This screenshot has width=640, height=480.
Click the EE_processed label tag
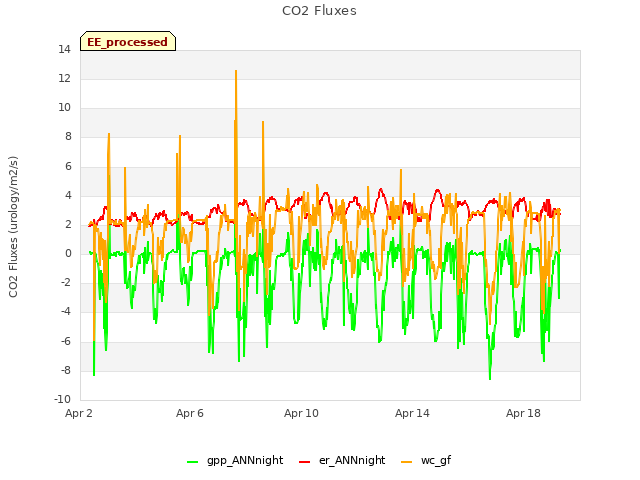[x=128, y=41]
